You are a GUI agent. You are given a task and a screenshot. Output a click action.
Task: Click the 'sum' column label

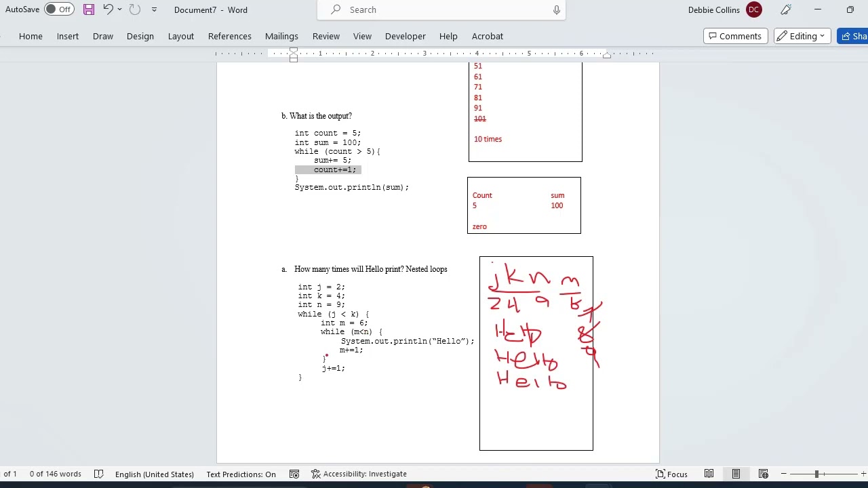tap(557, 195)
